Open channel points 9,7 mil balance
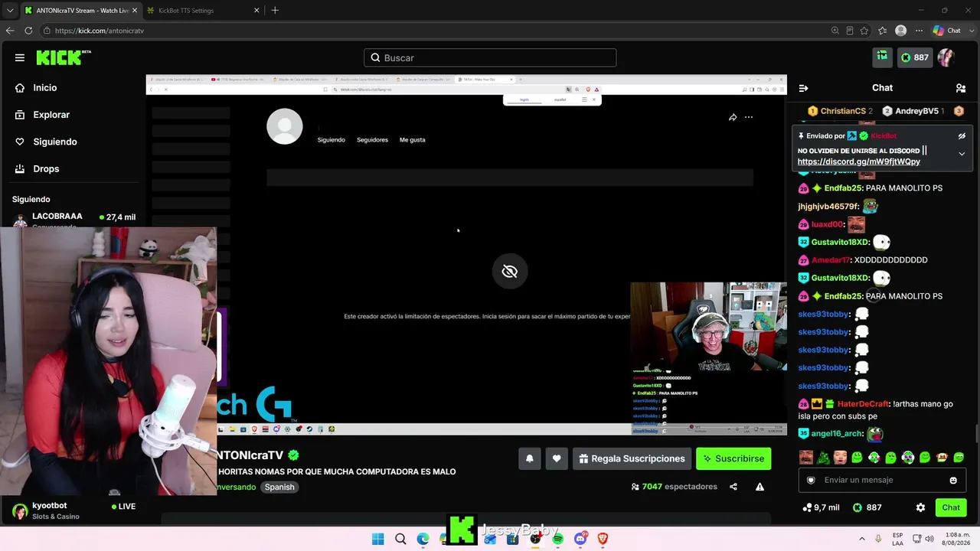This screenshot has width=980, height=551. pyautogui.click(x=821, y=507)
